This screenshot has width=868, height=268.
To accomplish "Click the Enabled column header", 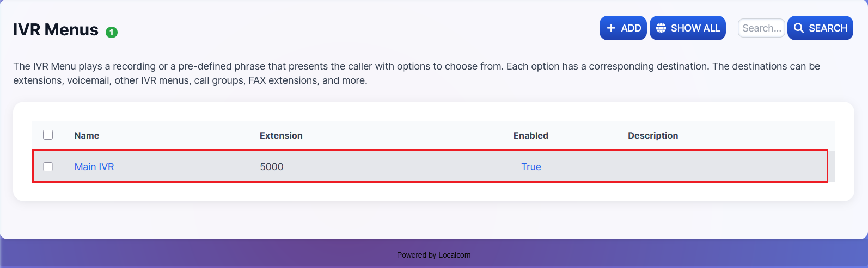I will [530, 135].
